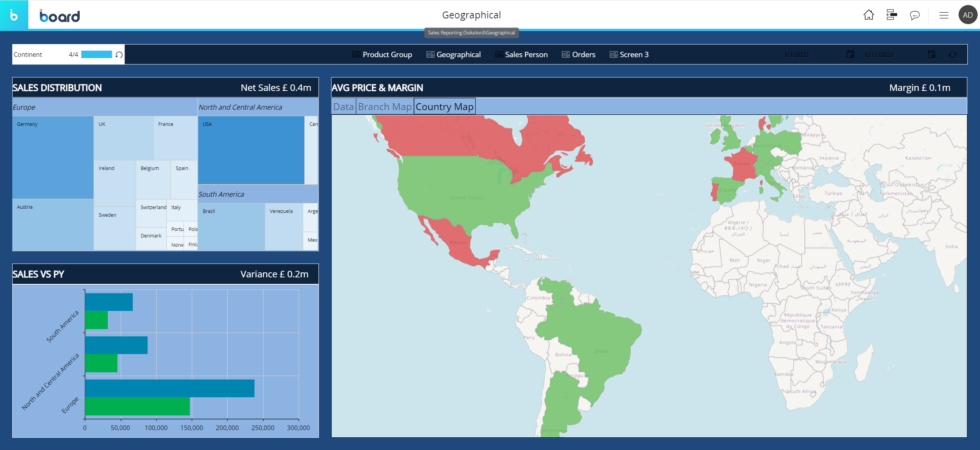Open calendar for start date 1/1/2021
This screenshot has height=450, width=980.
(850, 54)
